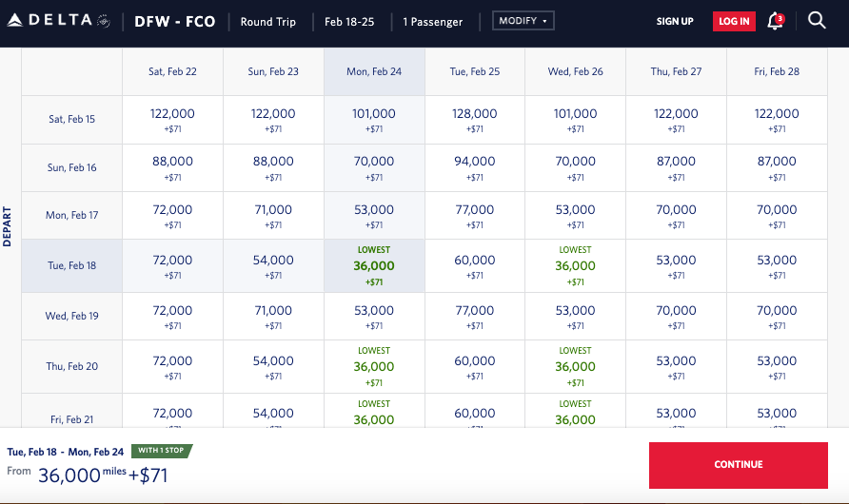The width and height of the screenshot is (849, 504).
Task: Select the 94,000 miles fare departing Sun, Feb 16
Action: 475,167
